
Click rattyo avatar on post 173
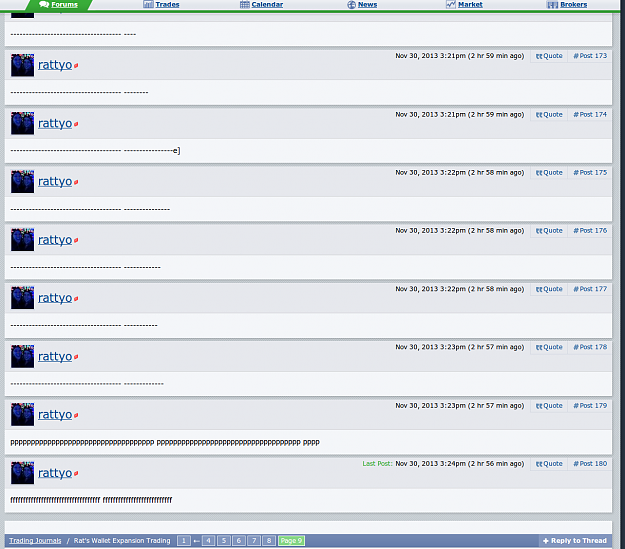(x=22, y=65)
